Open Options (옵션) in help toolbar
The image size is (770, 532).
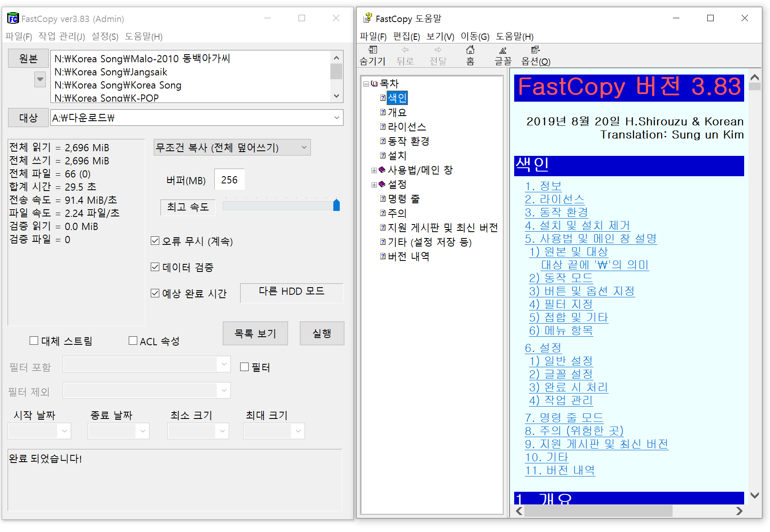click(x=535, y=50)
